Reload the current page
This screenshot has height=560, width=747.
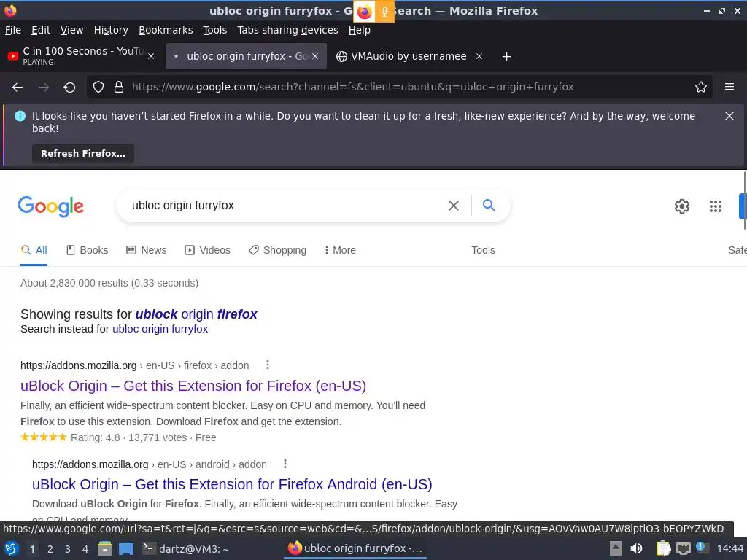point(69,87)
